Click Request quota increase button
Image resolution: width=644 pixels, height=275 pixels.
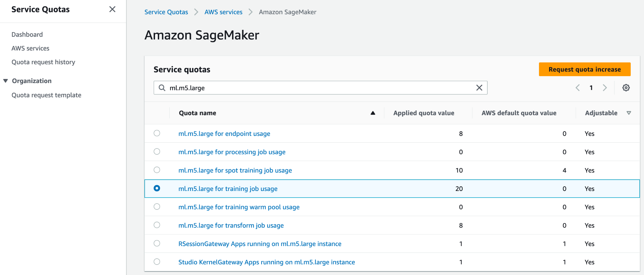(584, 69)
